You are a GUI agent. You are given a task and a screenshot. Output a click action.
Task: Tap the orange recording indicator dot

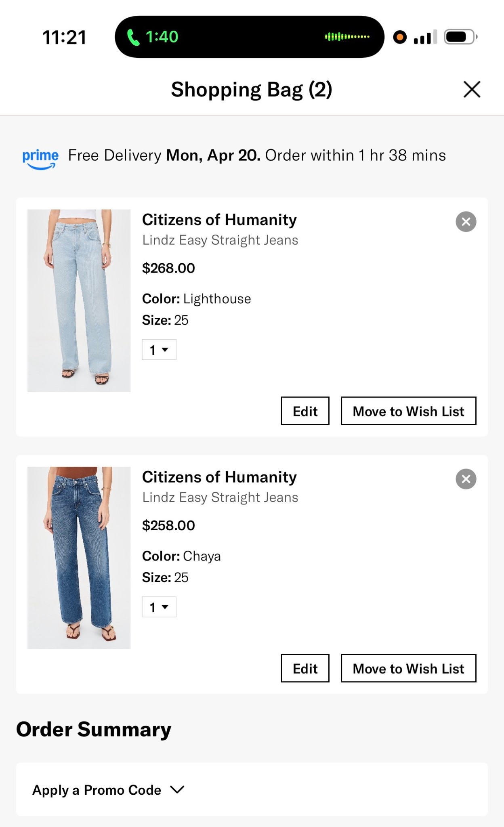[x=400, y=37]
